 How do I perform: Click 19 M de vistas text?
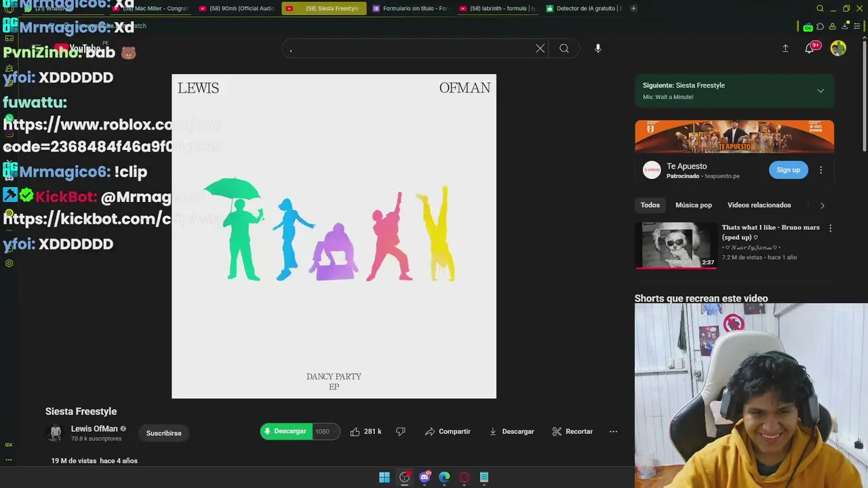(x=74, y=461)
